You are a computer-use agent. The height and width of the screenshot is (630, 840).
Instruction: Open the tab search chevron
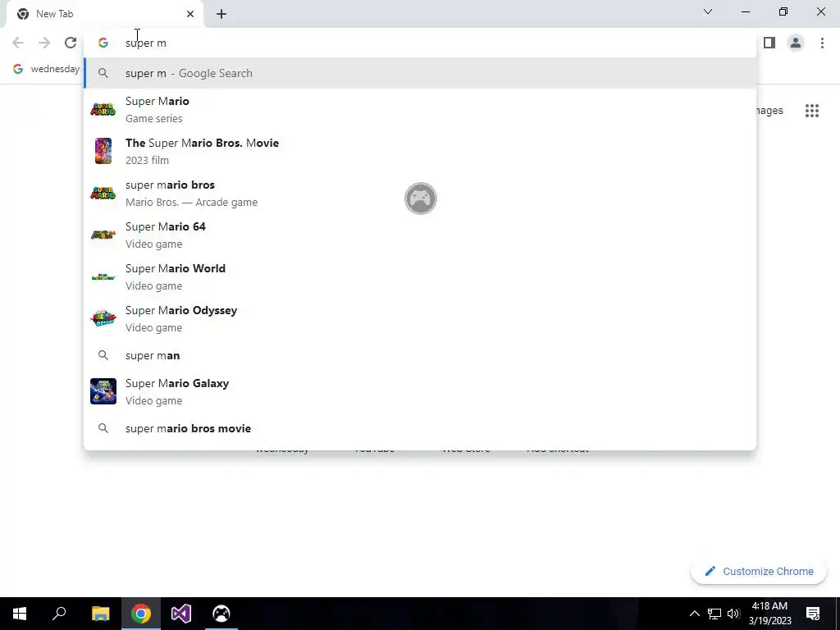(708, 11)
